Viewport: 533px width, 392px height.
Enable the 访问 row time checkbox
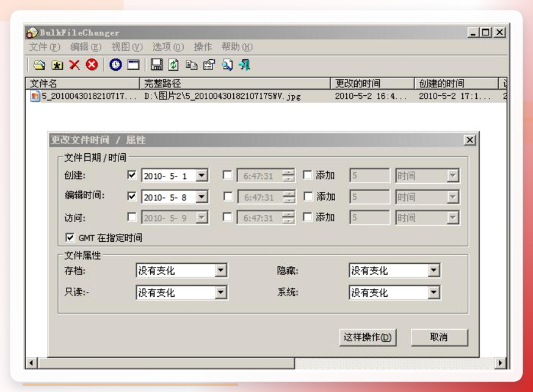[227, 217]
